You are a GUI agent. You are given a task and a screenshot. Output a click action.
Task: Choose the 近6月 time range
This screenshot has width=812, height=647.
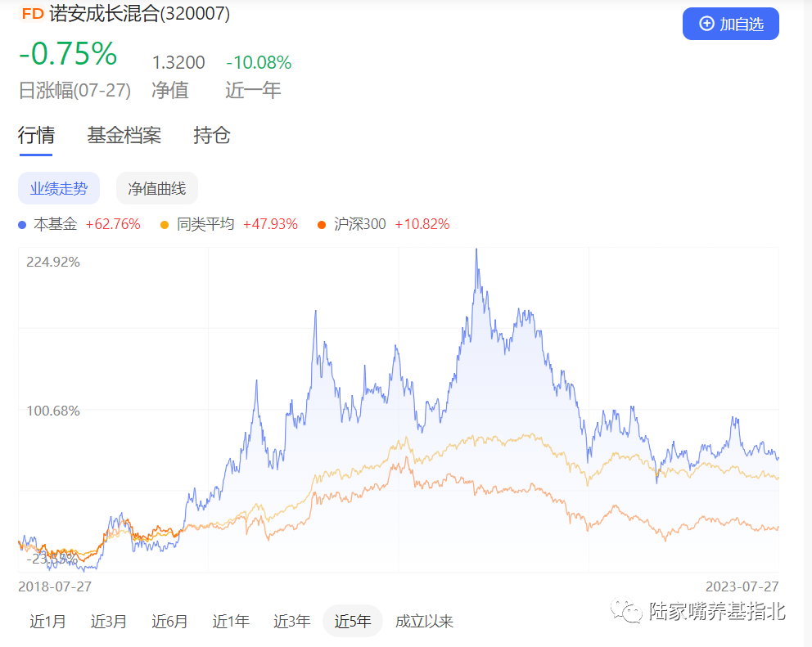[169, 622]
